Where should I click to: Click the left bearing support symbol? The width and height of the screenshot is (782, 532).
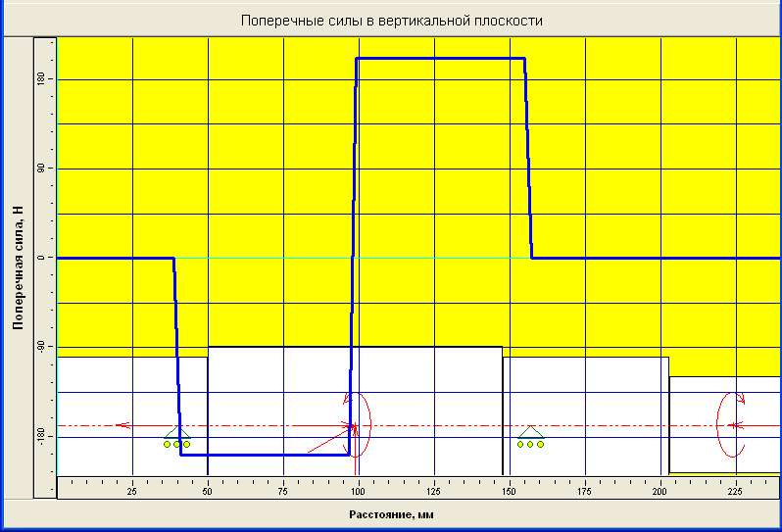click(x=177, y=437)
